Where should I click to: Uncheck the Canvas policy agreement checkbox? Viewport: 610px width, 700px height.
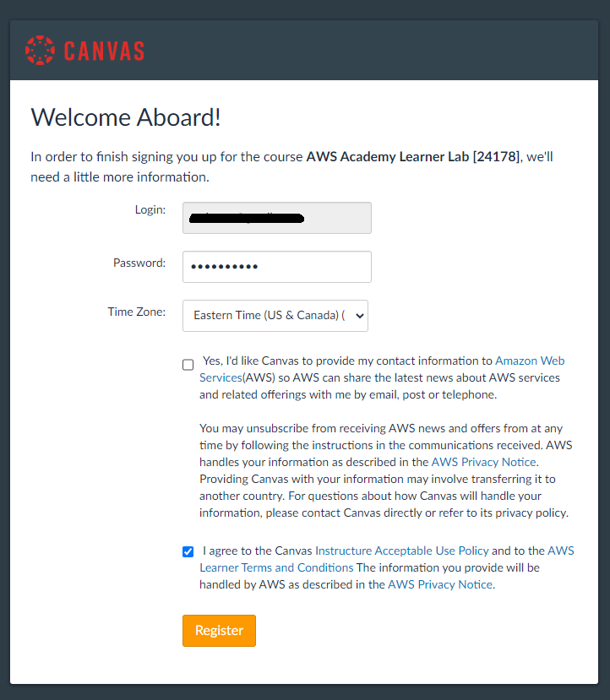click(x=188, y=552)
